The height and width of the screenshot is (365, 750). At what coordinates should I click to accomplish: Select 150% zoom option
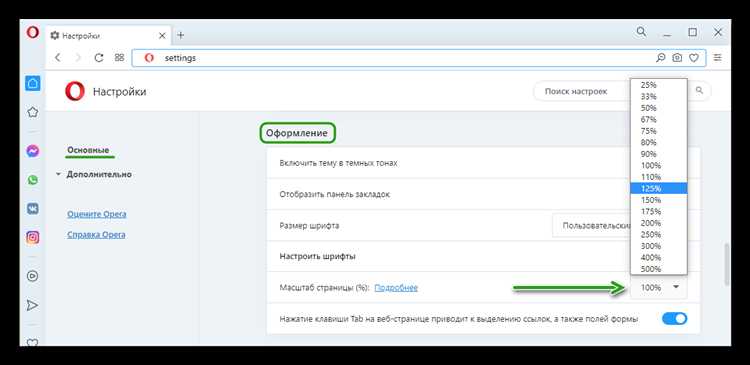coord(659,200)
